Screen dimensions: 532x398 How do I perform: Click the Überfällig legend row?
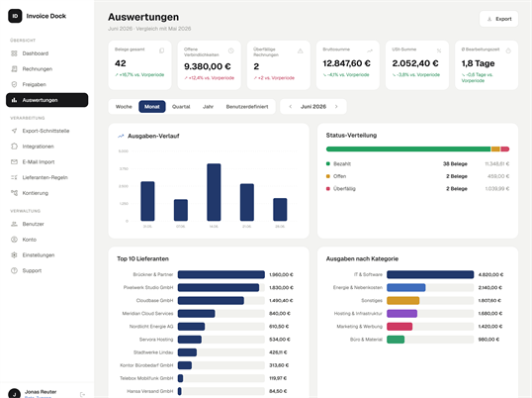[x=417, y=189]
